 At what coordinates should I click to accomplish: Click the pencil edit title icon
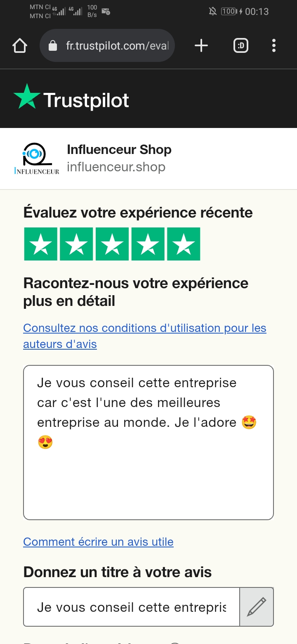tap(257, 607)
